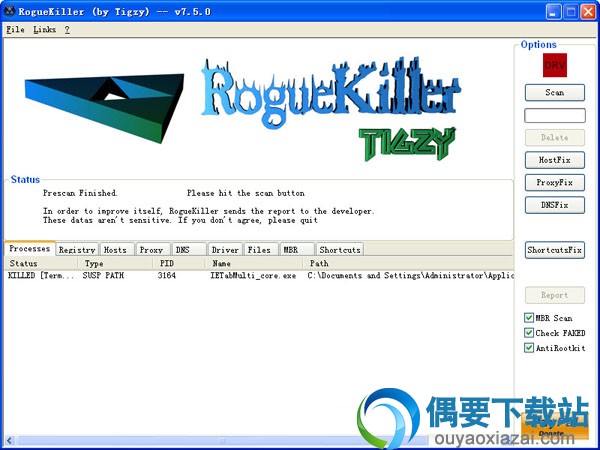The image size is (600, 450).
Task: Toggle the MBR Scan checkbox
Action: [529, 318]
